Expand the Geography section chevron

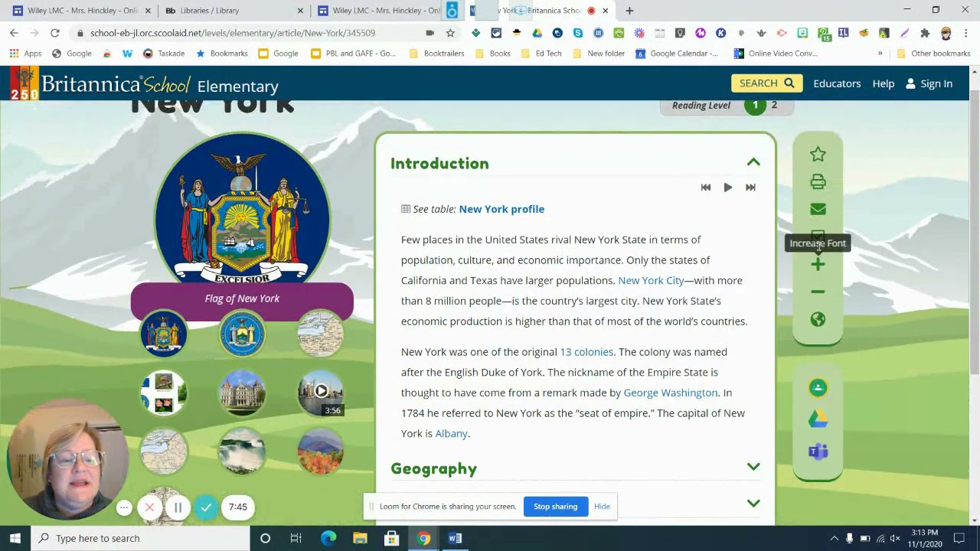(753, 467)
